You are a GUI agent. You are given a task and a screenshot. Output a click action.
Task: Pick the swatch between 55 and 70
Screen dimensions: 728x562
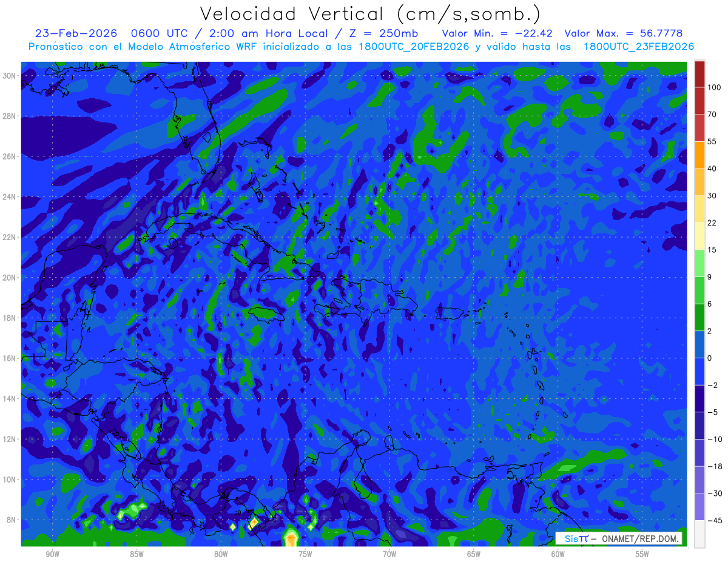[699, 127]
